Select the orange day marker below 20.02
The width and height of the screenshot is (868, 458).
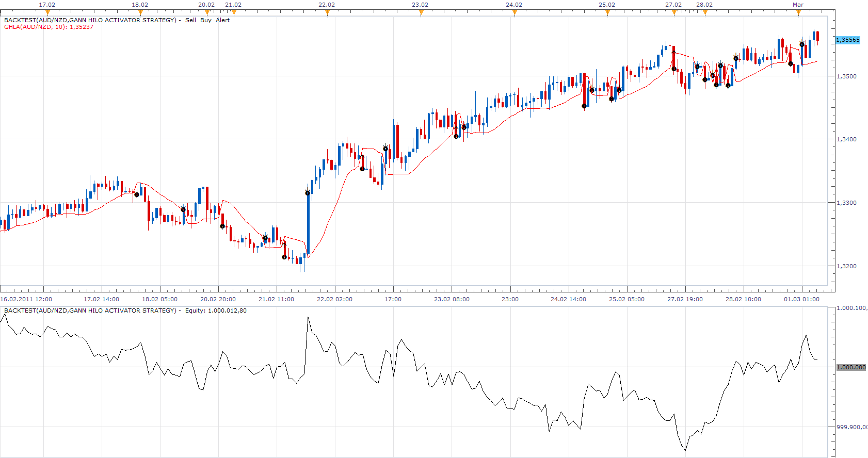click(207, 12)
